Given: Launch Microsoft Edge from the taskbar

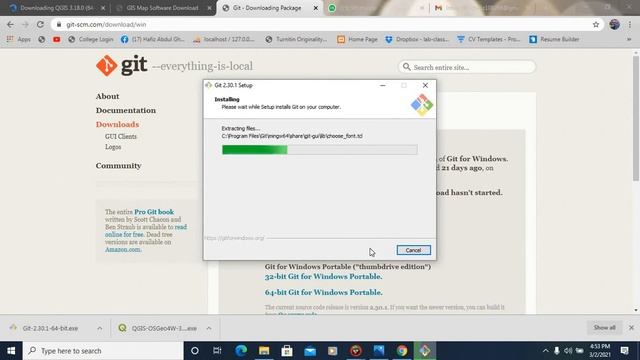Looking at the screenshot, I should 241,351.
